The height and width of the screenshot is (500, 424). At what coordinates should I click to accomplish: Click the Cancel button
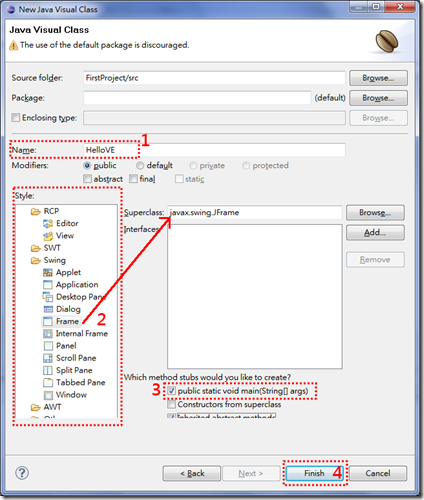378,473
